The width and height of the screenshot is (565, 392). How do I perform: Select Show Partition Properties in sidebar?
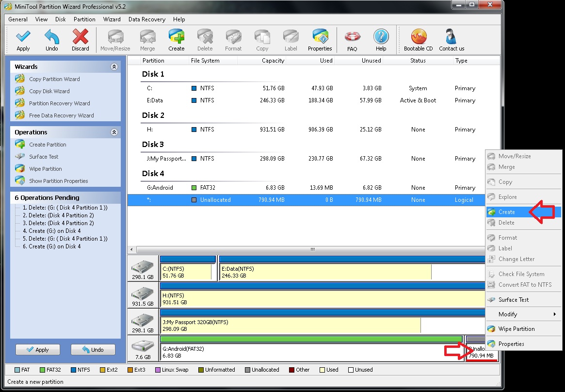pyautogui.click(x=58, y=181)
